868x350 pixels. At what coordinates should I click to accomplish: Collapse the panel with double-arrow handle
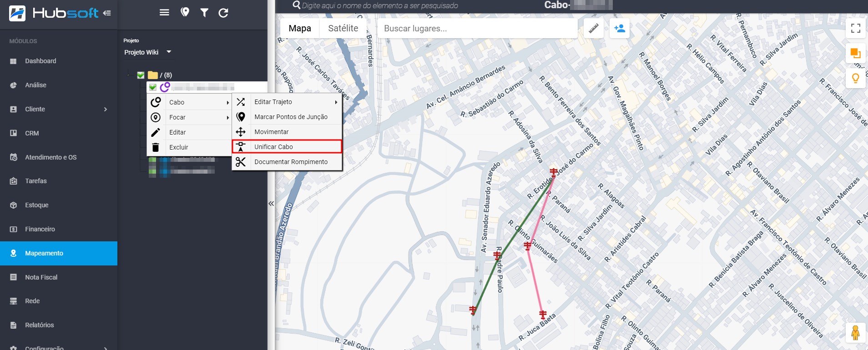[x=271, y=203]
